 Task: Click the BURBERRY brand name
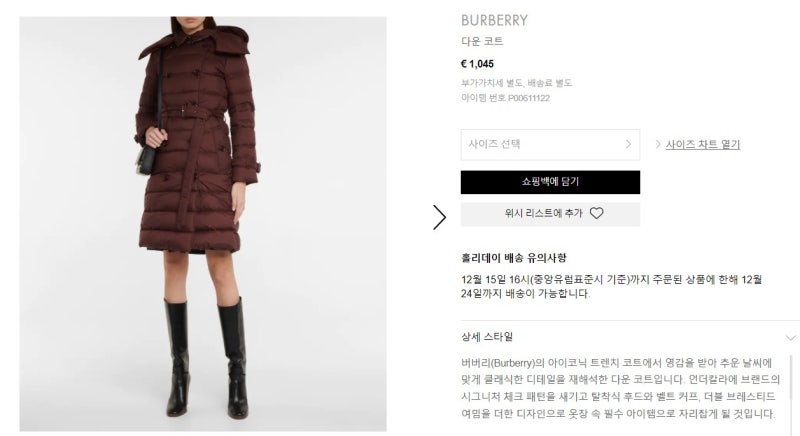point(494,20)
